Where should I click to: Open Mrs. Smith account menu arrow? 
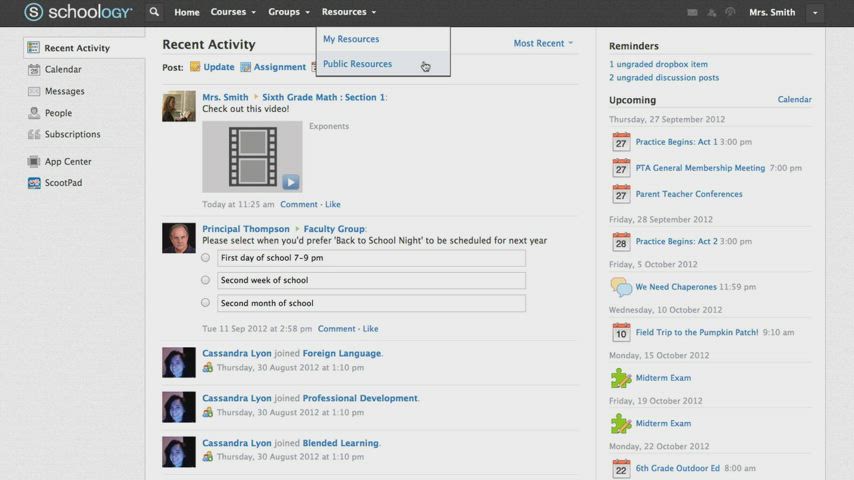point(816,13)
